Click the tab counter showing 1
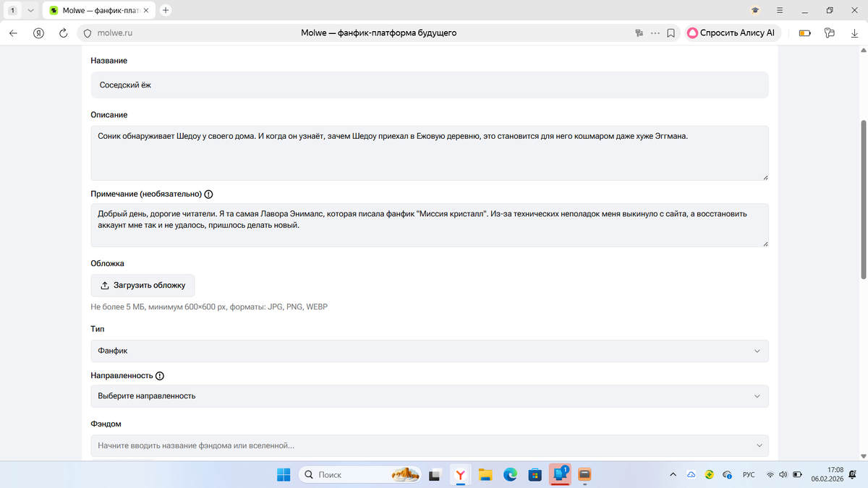Image resolution: width=868 pixels, height=488 pixels. tap(12, 10)
